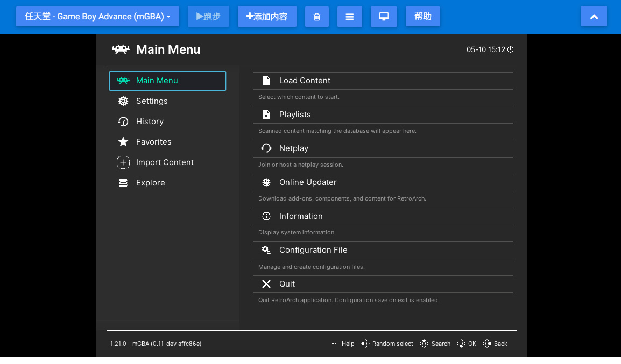
Task: Click the sidebar Main Menu invader icon
Action: tap(123, 81)
